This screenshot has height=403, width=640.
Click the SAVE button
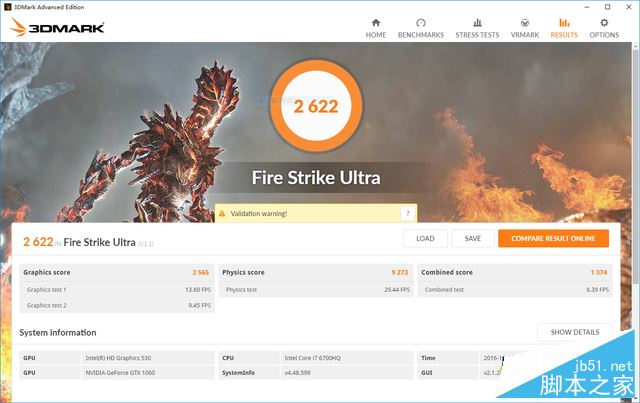[473, 238]
